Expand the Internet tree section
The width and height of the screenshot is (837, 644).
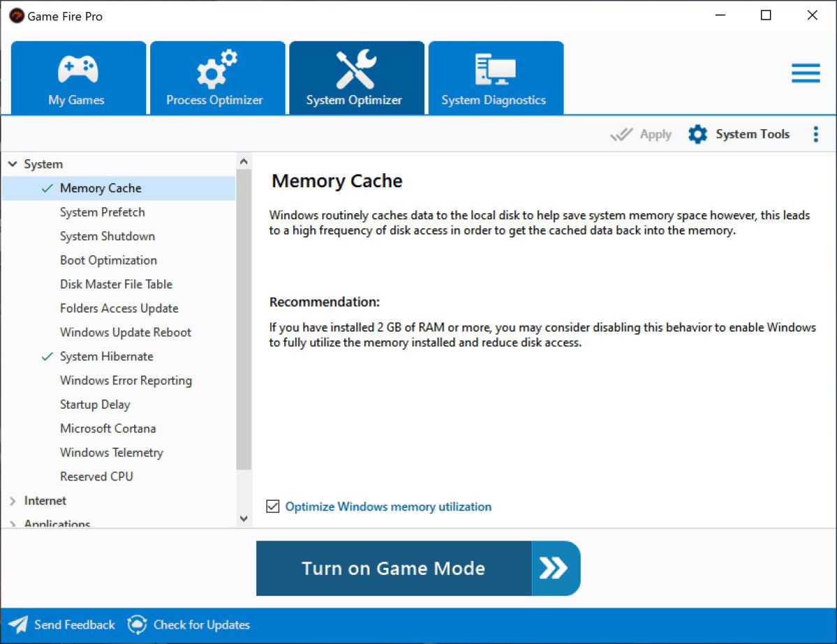coord(13,501)
